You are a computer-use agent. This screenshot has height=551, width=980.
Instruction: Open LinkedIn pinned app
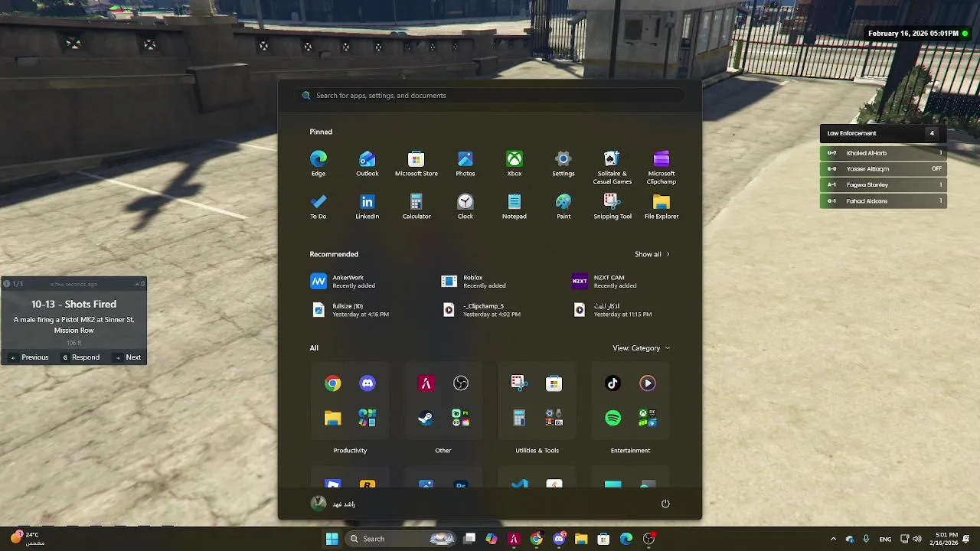pyautogui.click(x=367, y=206)
